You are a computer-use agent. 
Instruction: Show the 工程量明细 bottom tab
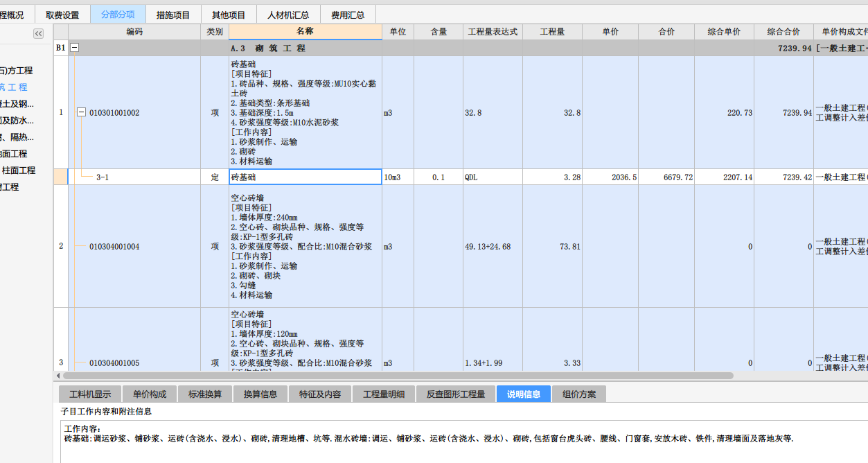coord(384,394)
